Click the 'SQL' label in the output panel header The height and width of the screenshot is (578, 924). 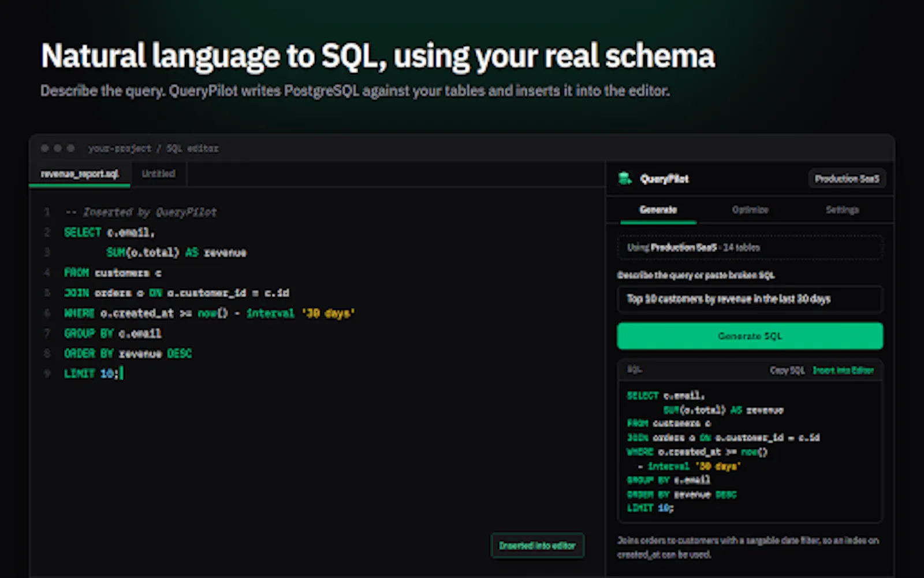tap(634, 370)
